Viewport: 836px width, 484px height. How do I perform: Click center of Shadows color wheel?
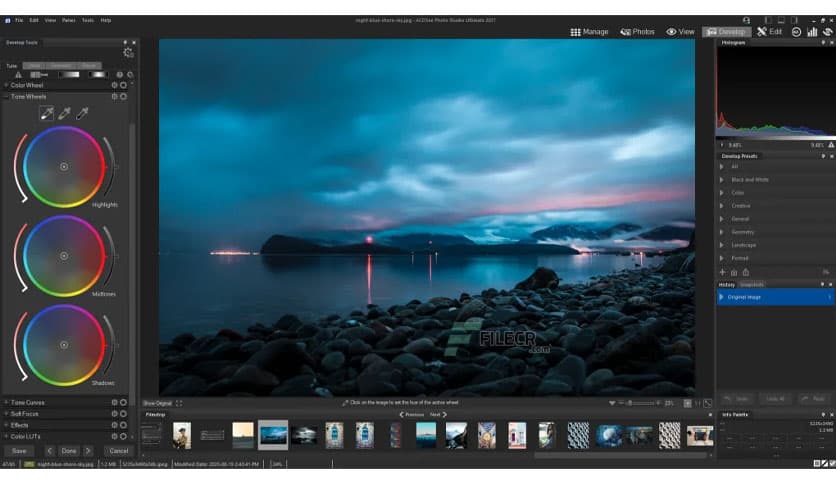click(64, 345)
